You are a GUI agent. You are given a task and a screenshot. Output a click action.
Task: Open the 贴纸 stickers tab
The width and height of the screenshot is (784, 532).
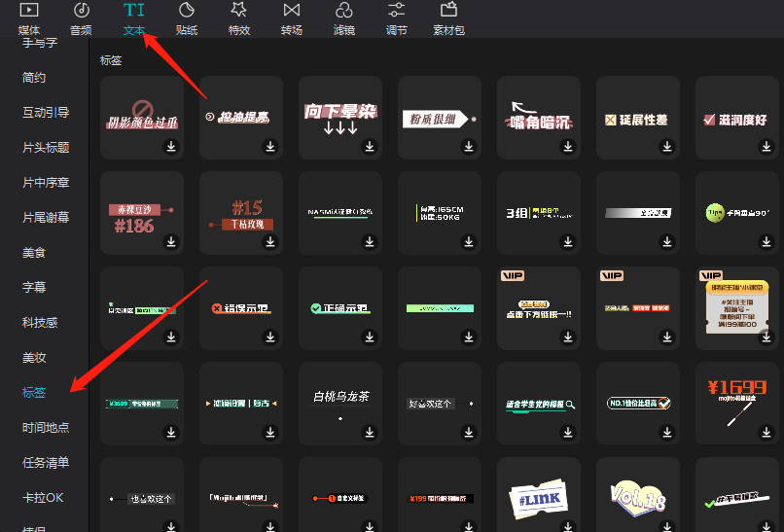pos(187,19)
